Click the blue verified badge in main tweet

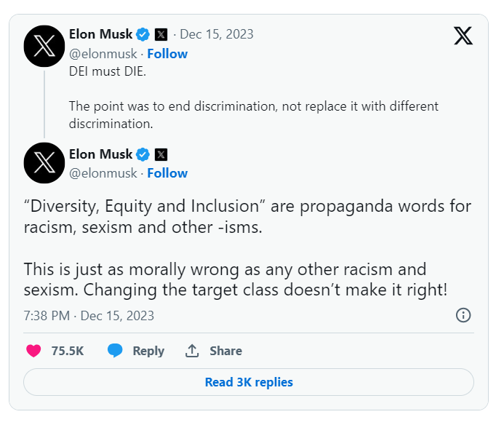pyautogui.click(x=143, y=154)
